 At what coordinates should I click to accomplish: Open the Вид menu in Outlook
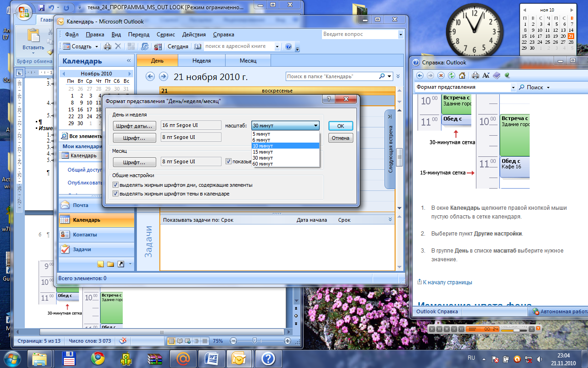tap(116, 34)
